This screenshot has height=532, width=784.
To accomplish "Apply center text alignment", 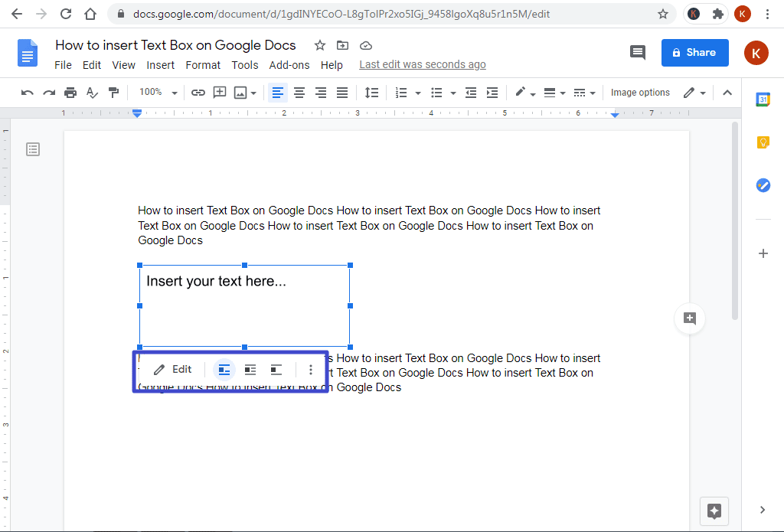I will click(x=299, y=92).
